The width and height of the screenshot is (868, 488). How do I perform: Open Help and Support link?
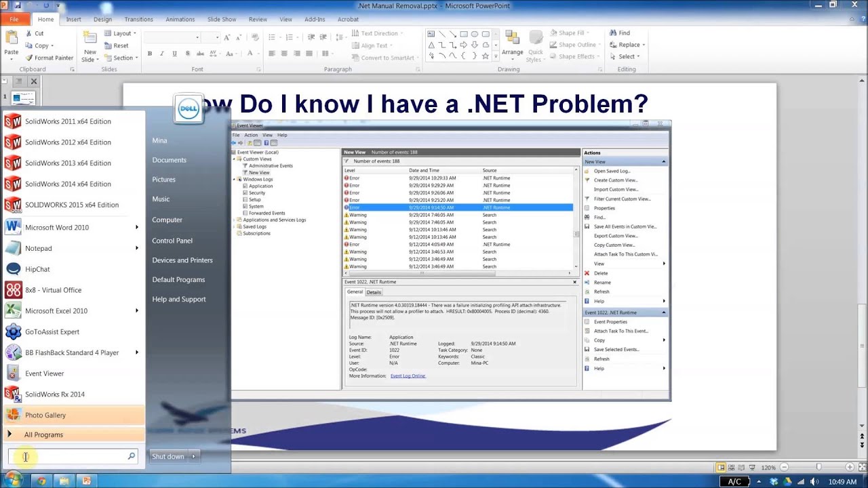point(179,299)
